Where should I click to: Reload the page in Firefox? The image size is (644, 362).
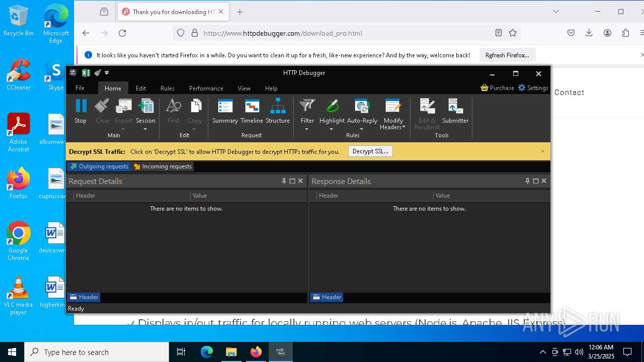click(122, 33)
